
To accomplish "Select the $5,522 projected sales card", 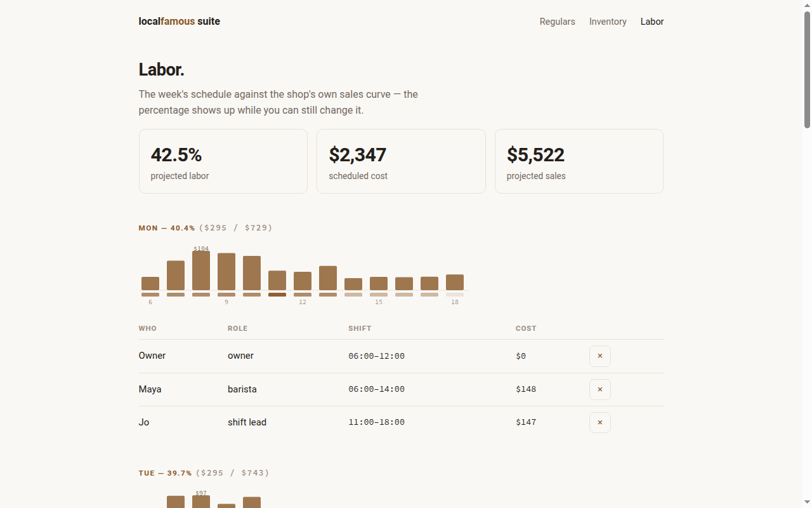I will [x=579, y=161].
